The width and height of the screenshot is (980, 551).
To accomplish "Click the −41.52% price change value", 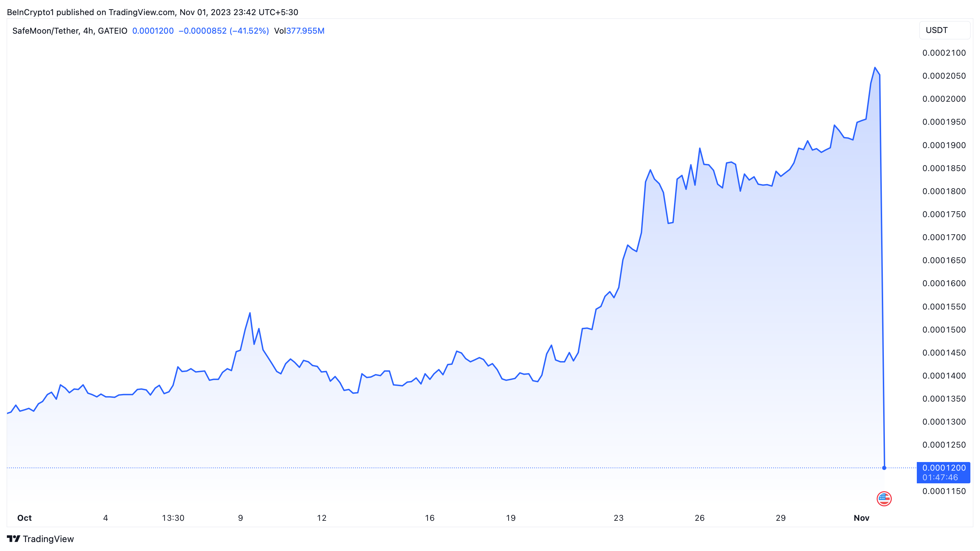I will click(249, 31).
